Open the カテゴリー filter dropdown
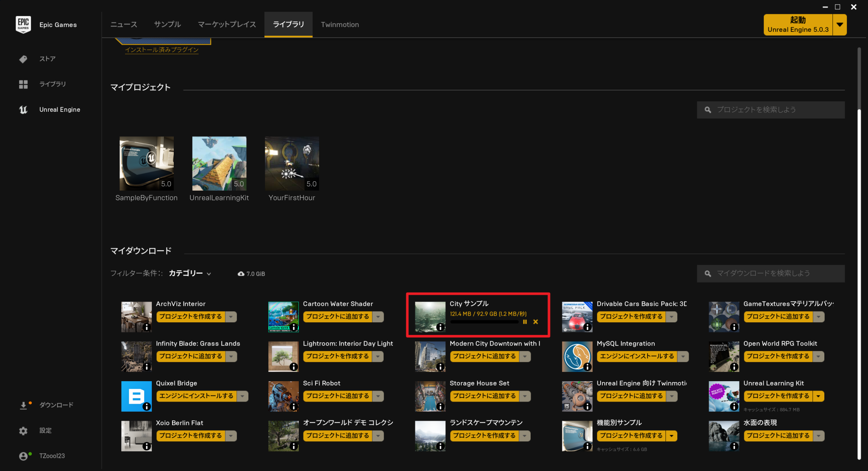This screenshot has height=471, width=868. click(x=190, y=274)
